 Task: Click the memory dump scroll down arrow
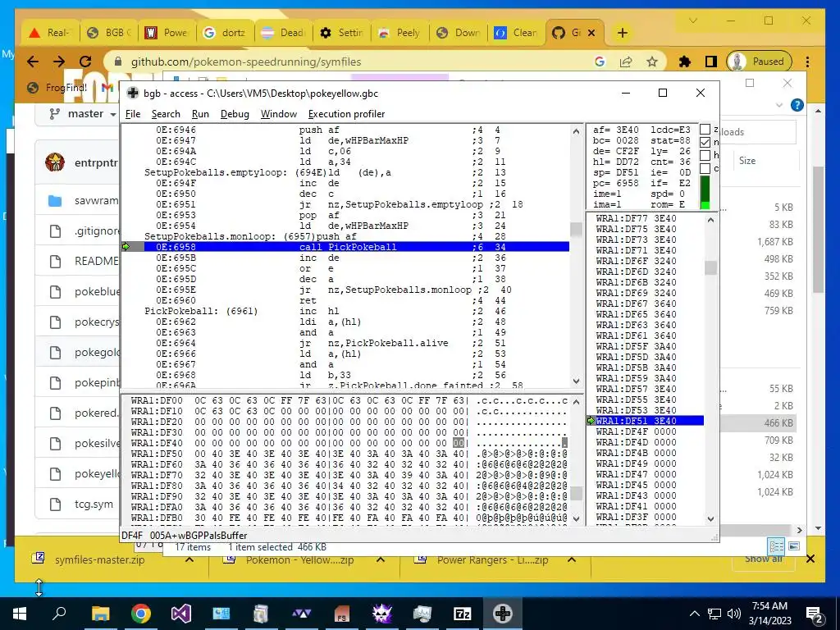pyautogui.click(x=576, y=518)
